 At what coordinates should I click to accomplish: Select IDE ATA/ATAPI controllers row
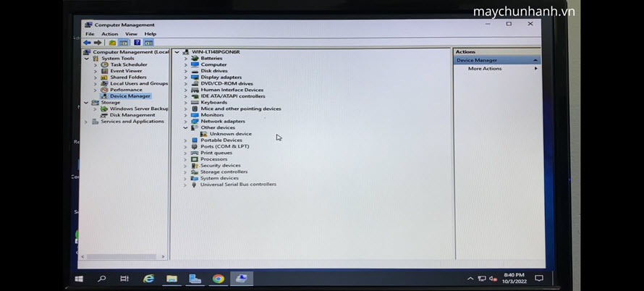232,96
